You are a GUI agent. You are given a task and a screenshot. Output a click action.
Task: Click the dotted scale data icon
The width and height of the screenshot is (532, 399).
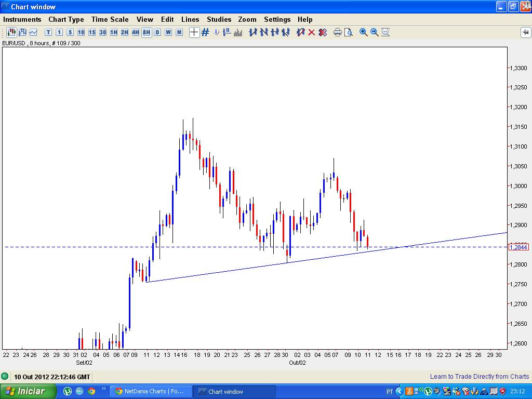pyautogui.click(x=227, y=32)
